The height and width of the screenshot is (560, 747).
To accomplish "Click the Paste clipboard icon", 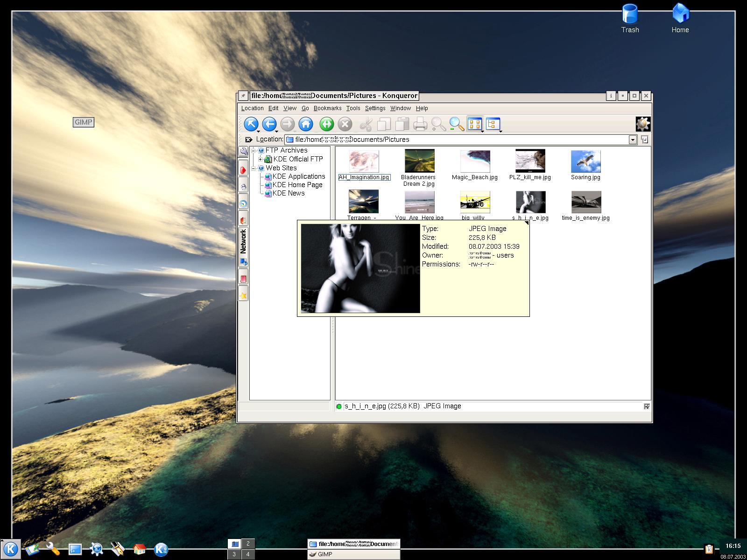I will point(402,124).
